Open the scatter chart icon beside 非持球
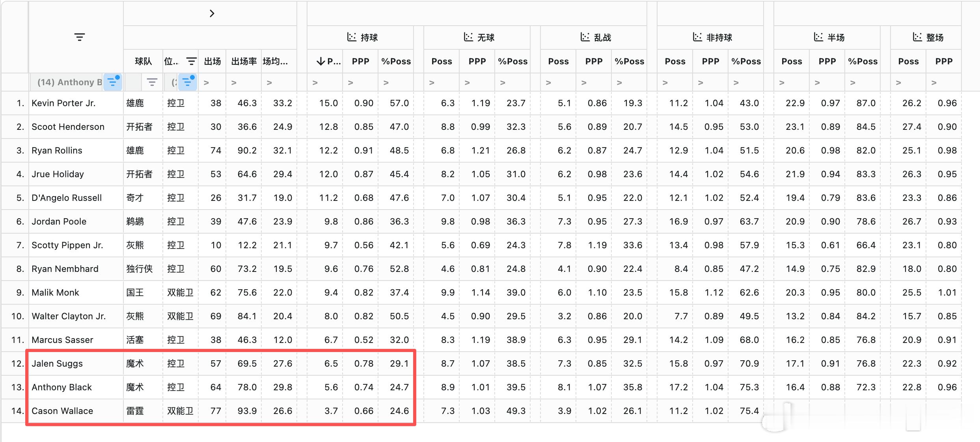Viewport: 980px width, 442px height. click(697, 37)
